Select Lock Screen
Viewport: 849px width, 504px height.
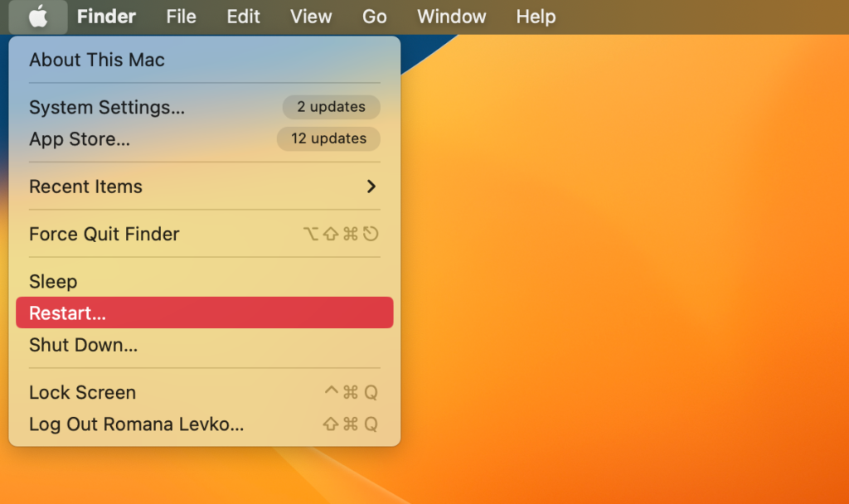click(x=83, y=392)
